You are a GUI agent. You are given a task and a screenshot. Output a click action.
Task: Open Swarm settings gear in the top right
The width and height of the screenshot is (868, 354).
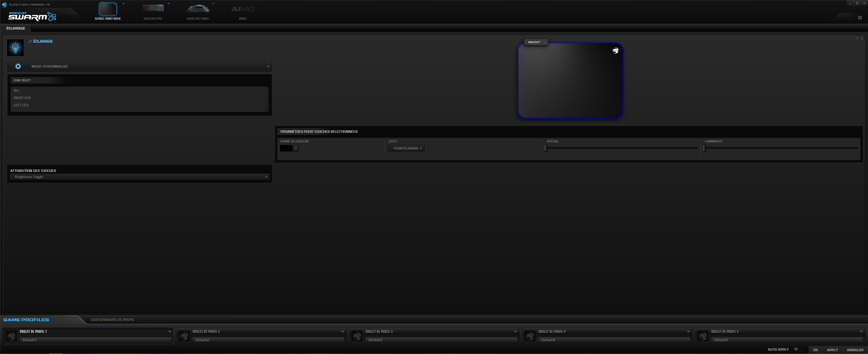[860, 17]
